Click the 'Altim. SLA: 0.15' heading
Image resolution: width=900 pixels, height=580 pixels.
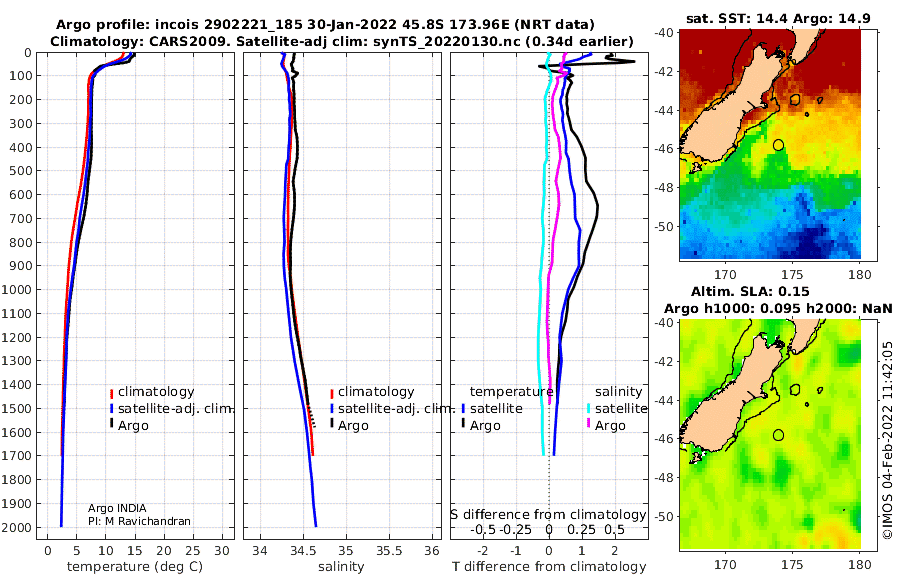coord(750,291)
